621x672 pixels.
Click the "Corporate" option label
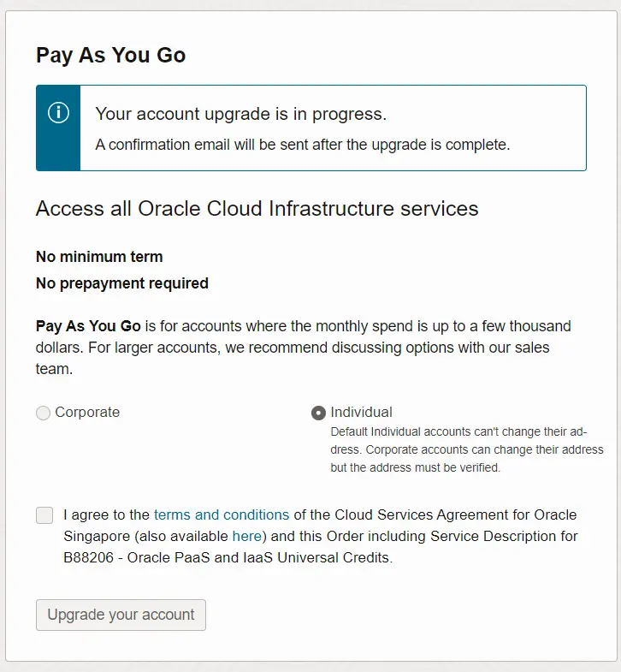coord(87,413)
